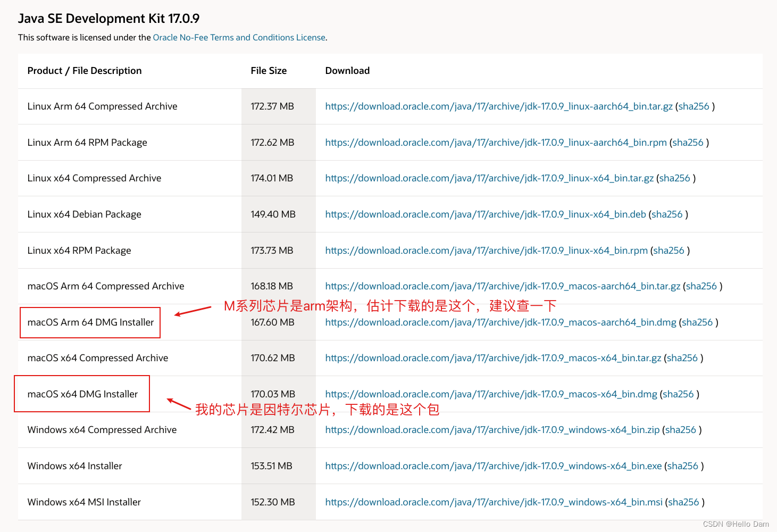Select 'Windows x64 MSI Installer' text
This screenshot has width=777, height=532.
tap(84, 502)
